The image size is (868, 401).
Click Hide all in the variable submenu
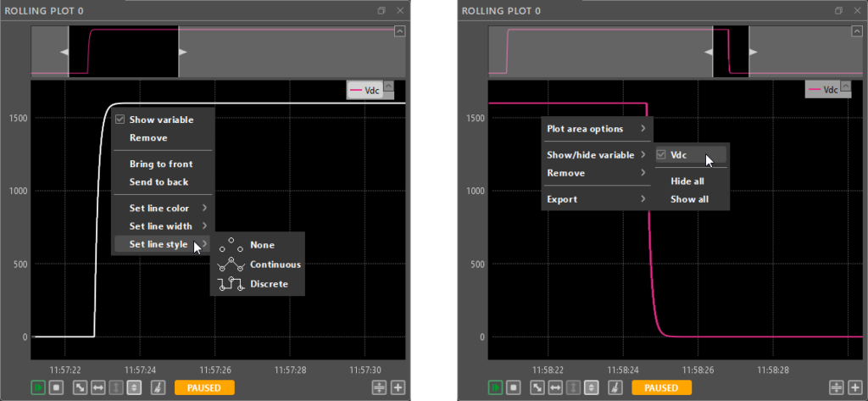pos(687,181)
